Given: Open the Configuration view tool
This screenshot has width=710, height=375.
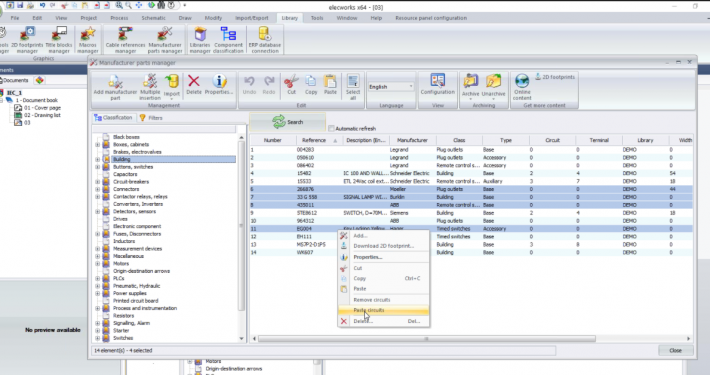Looking at the screenshot, I should [437, 85].
